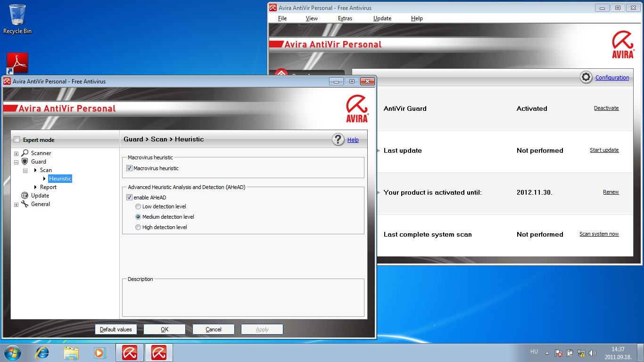Expand the General tree node
This screenshot has height=362, width=644.
point(16,204)
